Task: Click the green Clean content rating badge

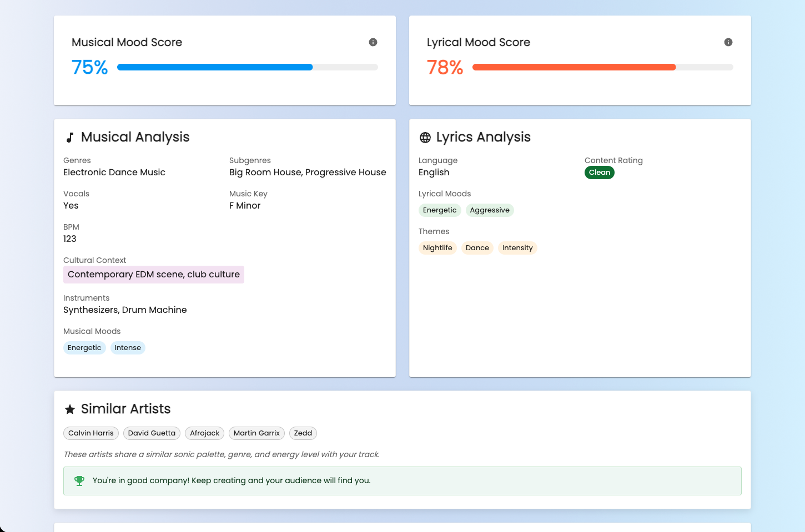Action: pyautogui.click(x=600, y=173)
